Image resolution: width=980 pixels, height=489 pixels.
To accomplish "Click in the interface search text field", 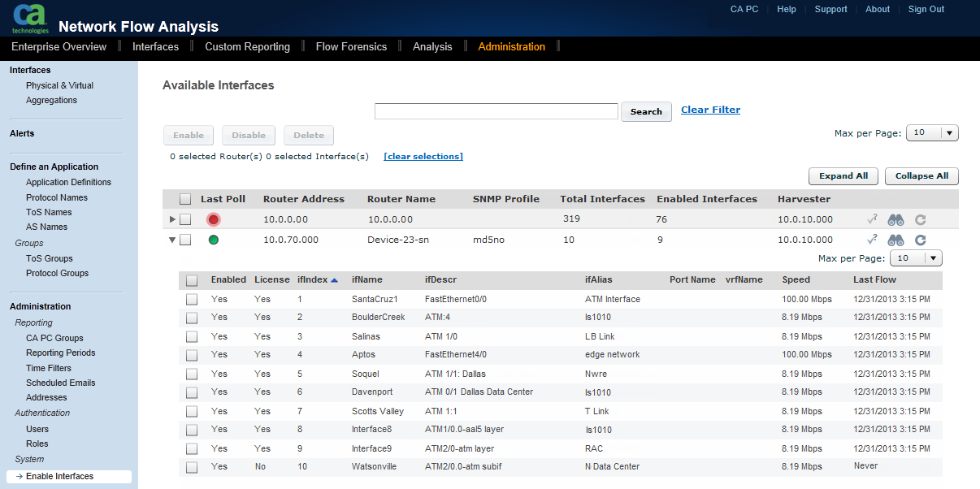I will click(x=497, y=111).
